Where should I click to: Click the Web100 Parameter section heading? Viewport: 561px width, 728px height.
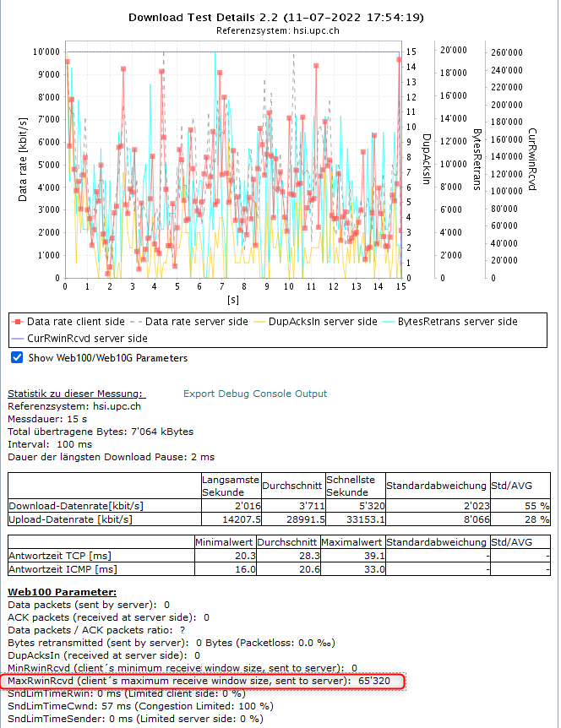[62, 592]
